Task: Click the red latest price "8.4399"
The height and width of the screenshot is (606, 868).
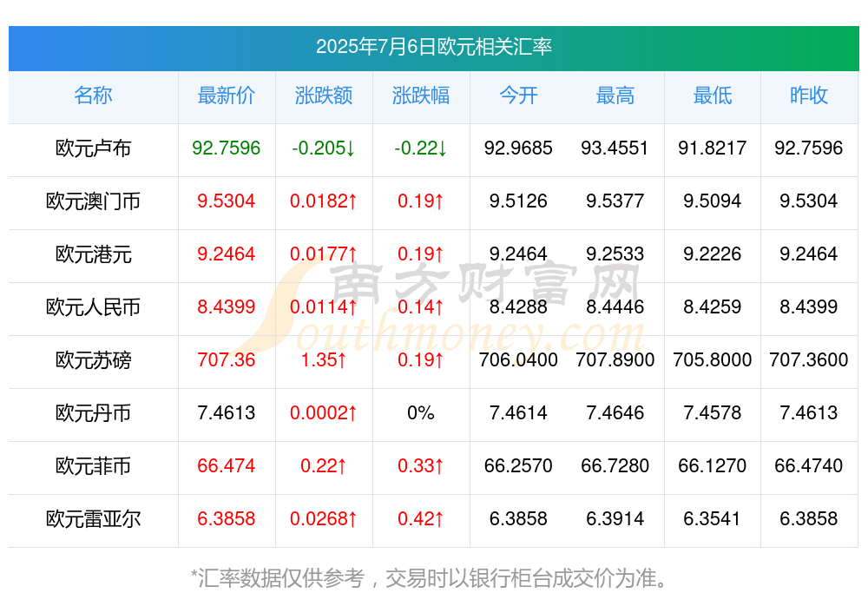Action: (227, 306)
